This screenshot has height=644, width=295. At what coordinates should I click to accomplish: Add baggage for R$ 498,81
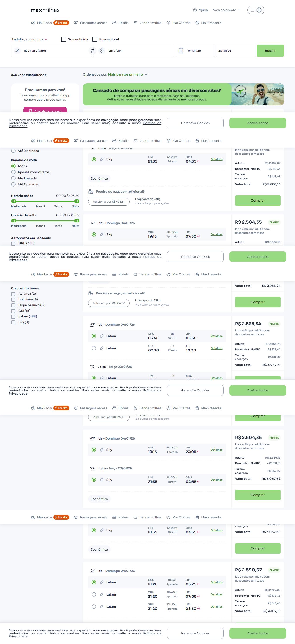tap(109, 201)
